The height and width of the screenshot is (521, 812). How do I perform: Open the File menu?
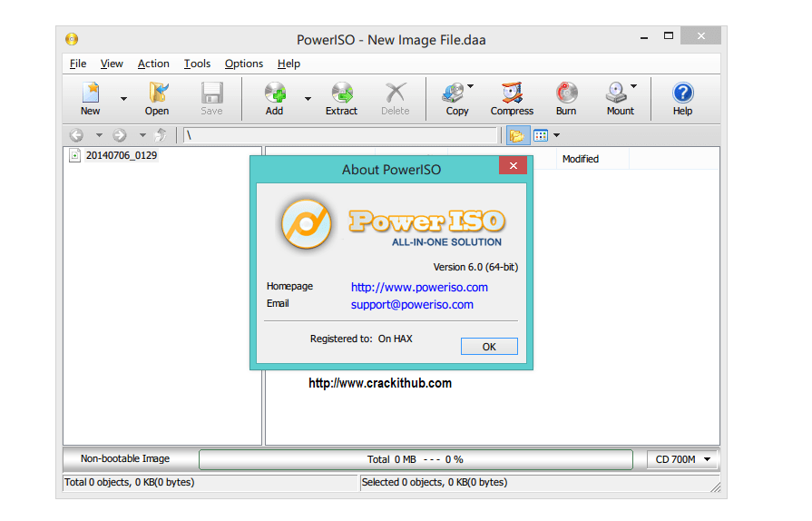[x=78, y=64]
